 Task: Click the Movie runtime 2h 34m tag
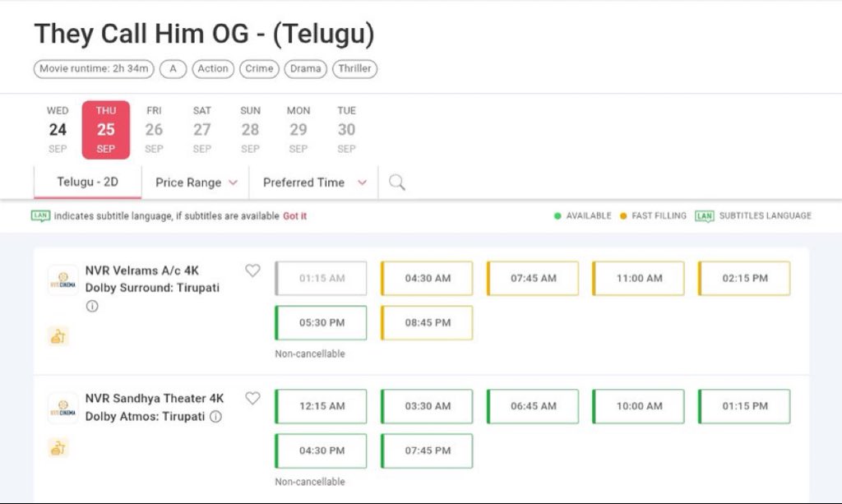94,69
